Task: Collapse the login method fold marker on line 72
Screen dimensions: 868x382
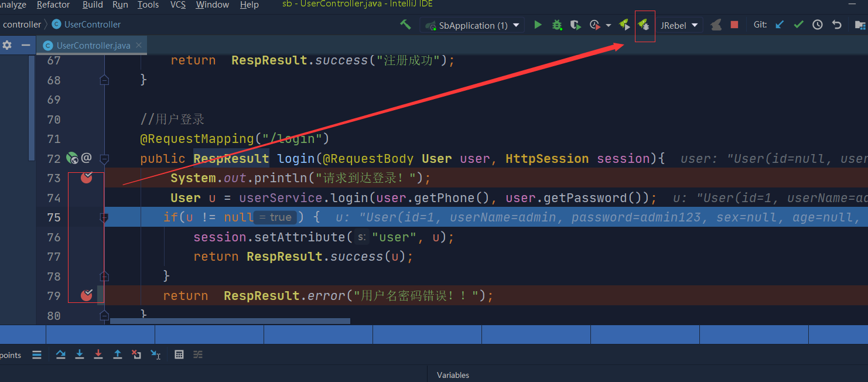Action: click(x=104, y=158)
